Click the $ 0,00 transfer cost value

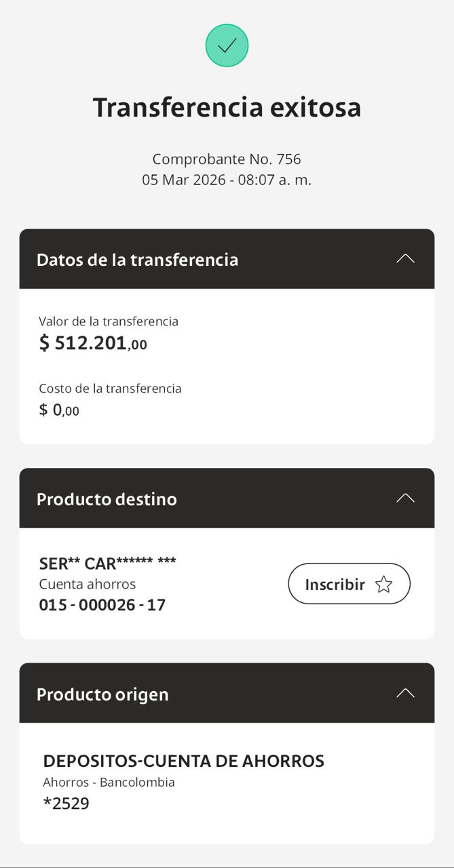click(59, 410)
